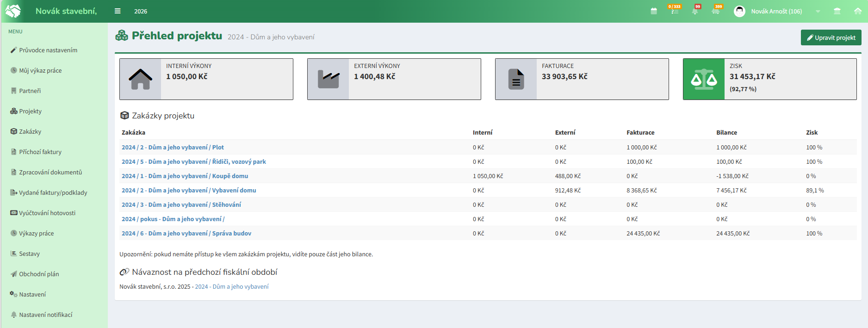The width and height of the screenshot is (868, 328).
Task: Click the Sestavy list icon
Action: [x=14, y=254]
